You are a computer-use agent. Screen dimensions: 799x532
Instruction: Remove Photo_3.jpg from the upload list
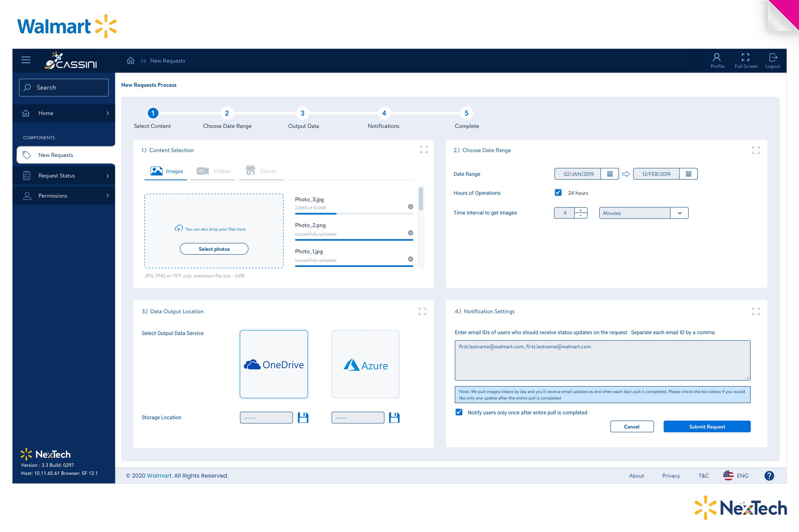[x=410, y=207]
